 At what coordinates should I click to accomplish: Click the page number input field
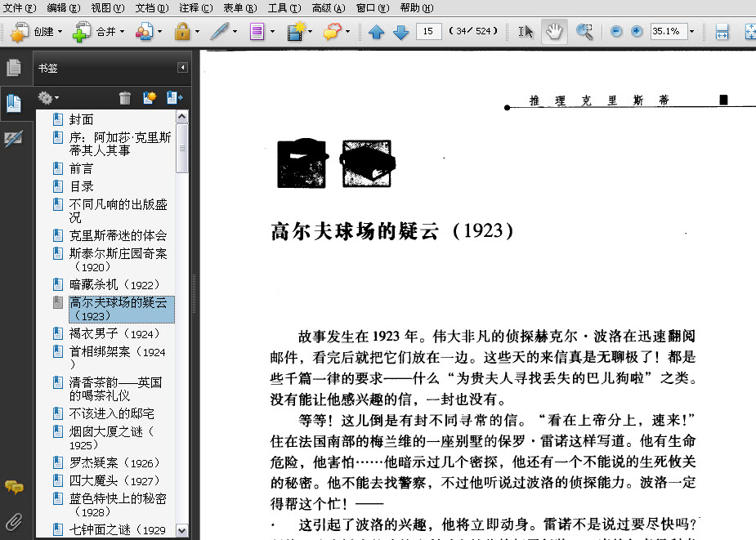click(x=428, y=31)
